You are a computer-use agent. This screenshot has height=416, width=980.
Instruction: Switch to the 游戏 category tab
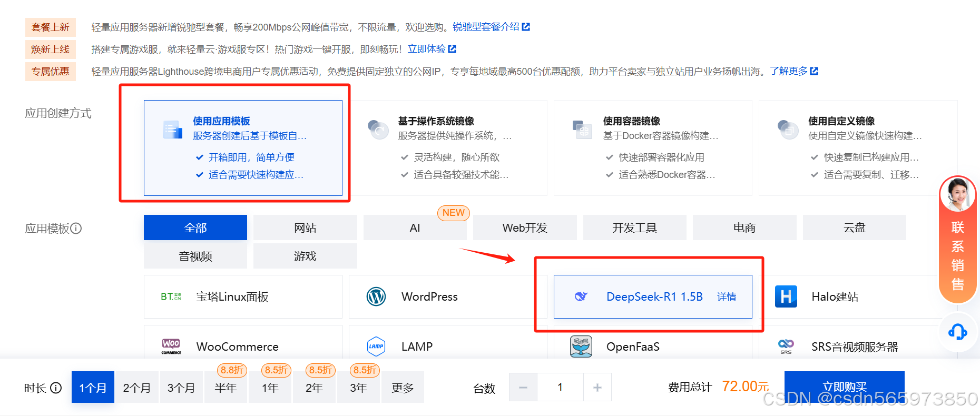[x=305, y=256]
